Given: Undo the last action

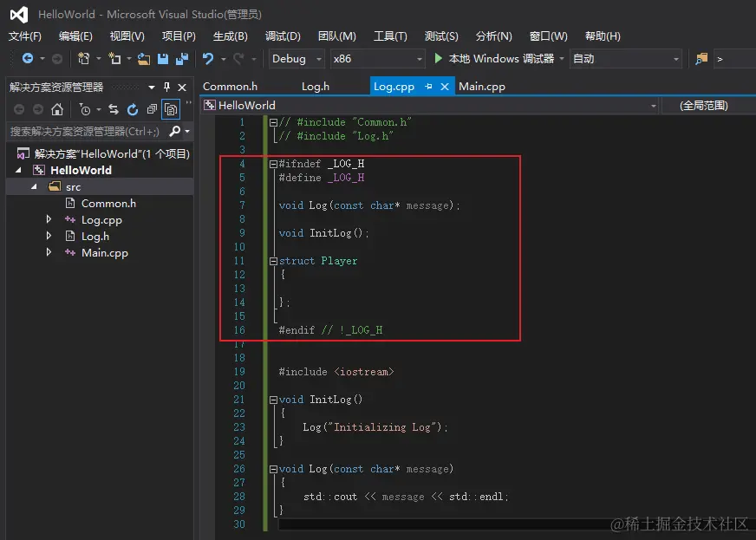Looking at the screenshot, I should (x=208, y=59).
